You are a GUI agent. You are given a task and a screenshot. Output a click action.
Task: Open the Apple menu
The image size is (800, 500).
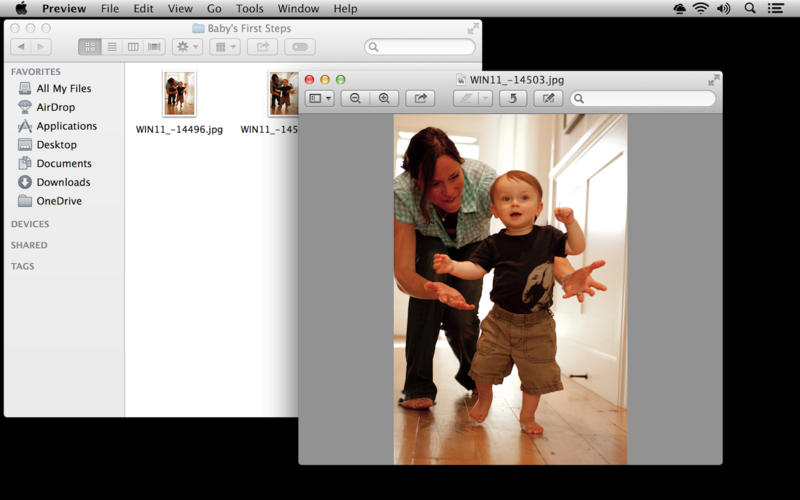(x=21, y=8)
